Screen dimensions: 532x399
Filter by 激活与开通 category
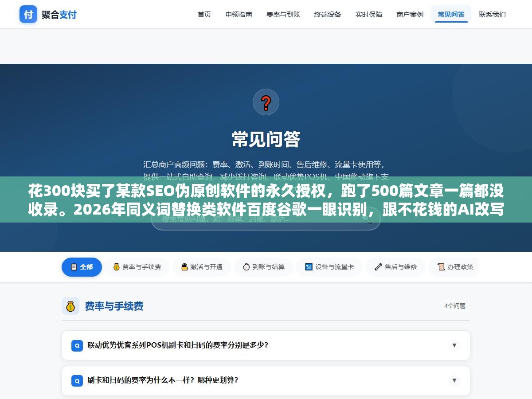[202, 267]
